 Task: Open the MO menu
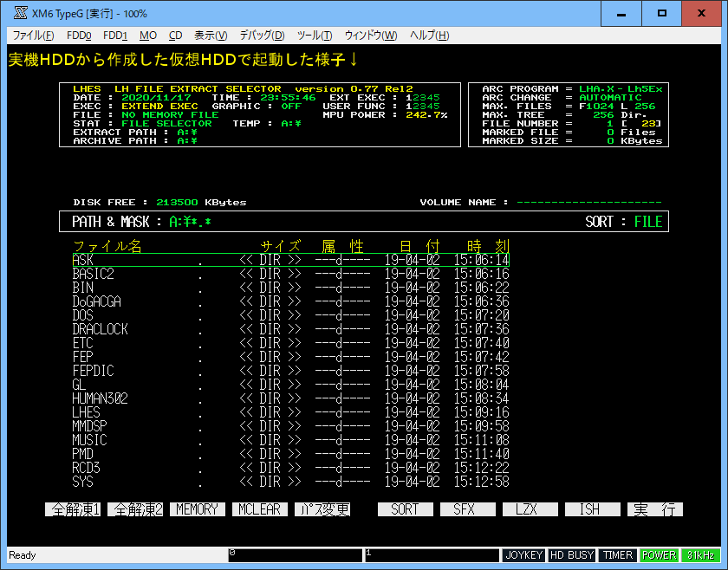148,36
